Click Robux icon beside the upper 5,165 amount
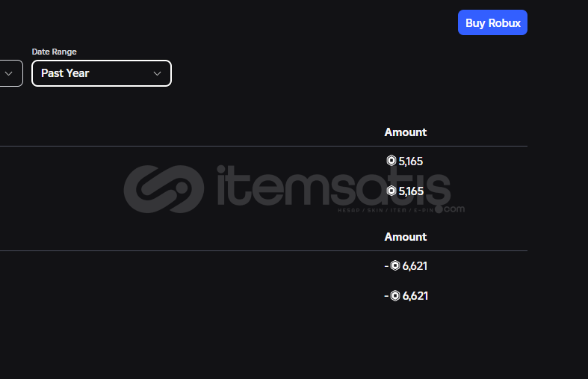 click(391, 161)
